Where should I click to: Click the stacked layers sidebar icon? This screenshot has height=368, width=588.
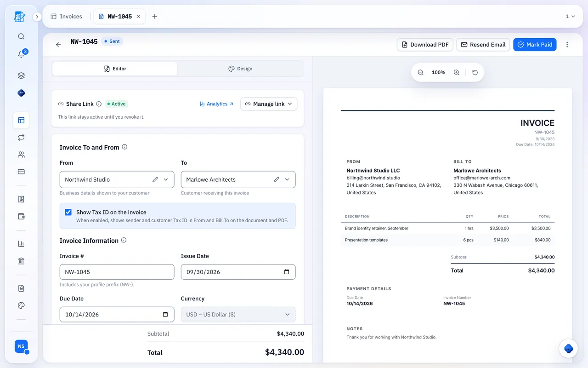click(21, 76)
